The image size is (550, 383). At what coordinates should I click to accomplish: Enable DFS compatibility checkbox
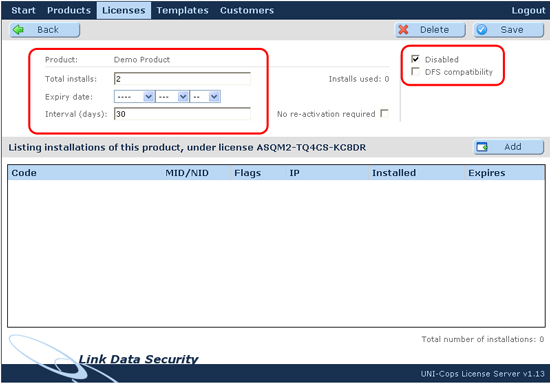click(x=416, y=72)
